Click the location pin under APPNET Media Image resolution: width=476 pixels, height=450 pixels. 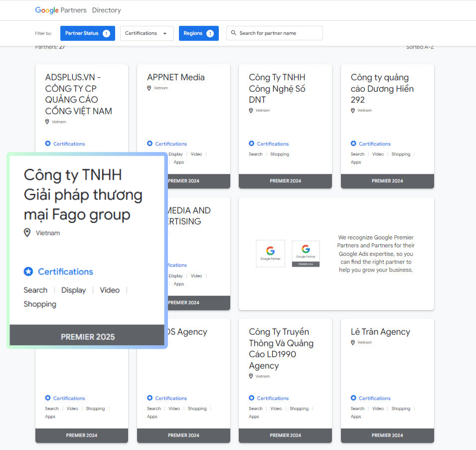click(149, 88)
